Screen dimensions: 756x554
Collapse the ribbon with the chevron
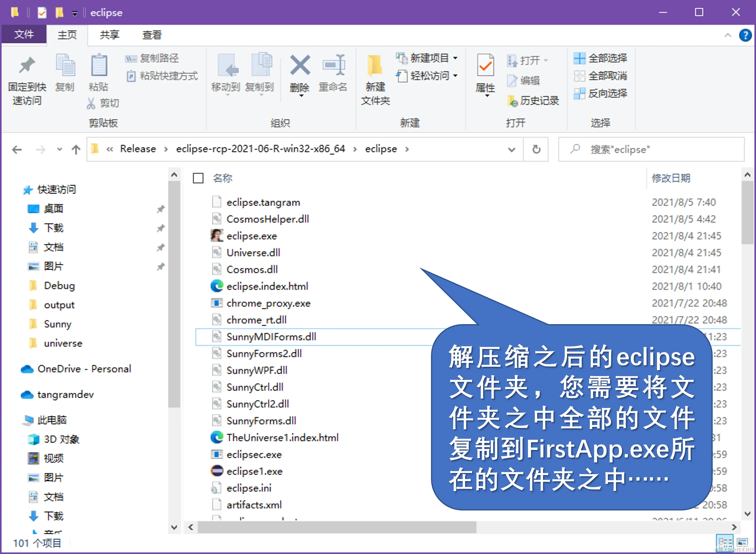727,35
